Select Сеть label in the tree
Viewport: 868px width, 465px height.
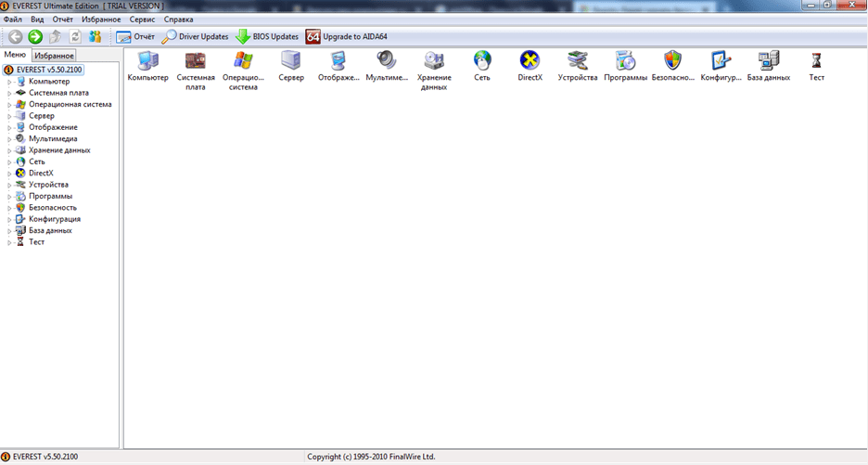tap(37, 161)
